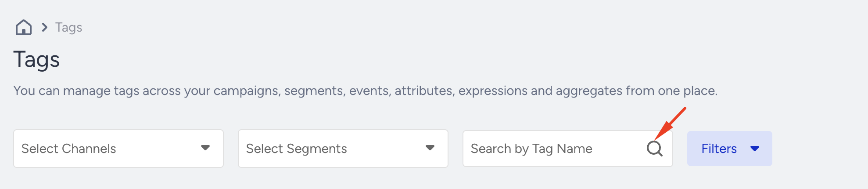Screen dimensions: 868x189
Task: Open the Select Segments dropdown
Action: (x=343, y=149)
